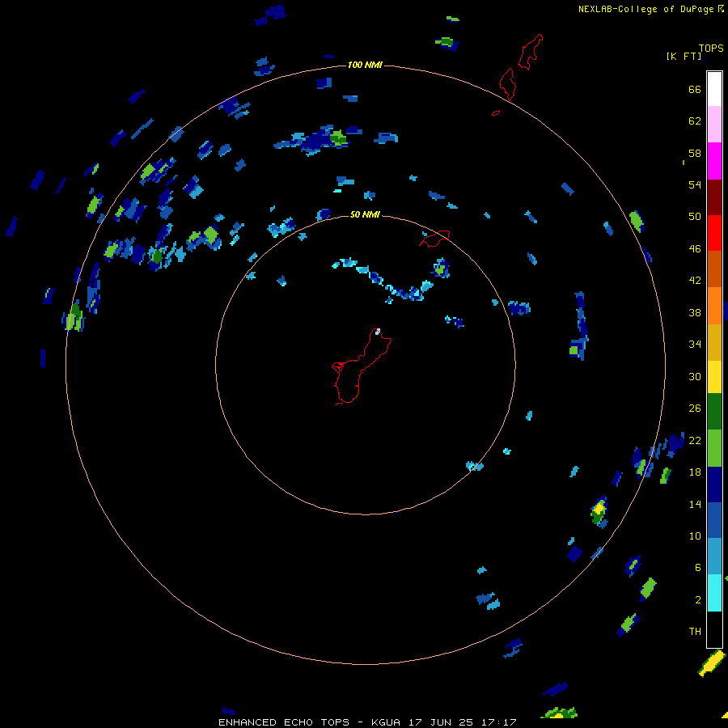Click the 10 legend value

click(x=695, y=536)
